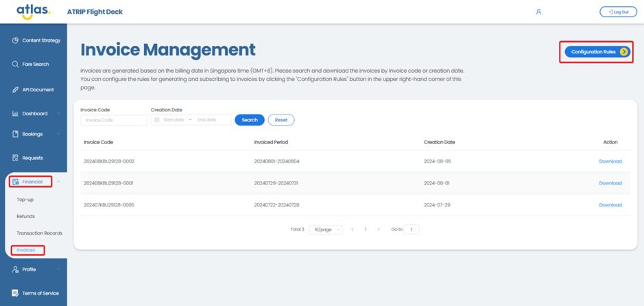
Task: Click the Content Strategy sidebar icon
Action: pyautogui.click(x=15, y=40)
